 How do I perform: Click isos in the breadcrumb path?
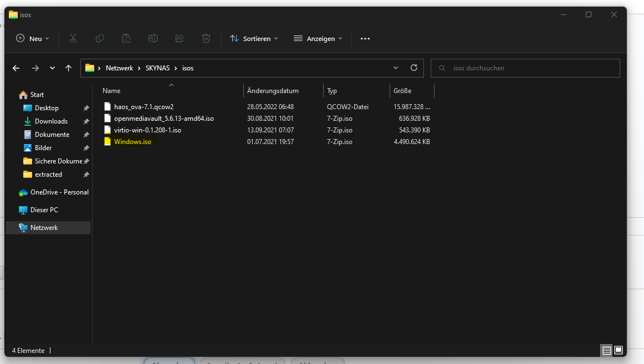pos(188,68)
